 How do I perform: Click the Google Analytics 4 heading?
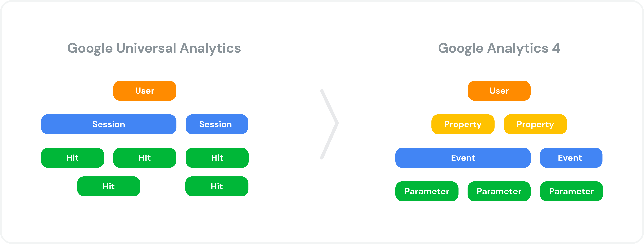pyautogui.click(x=499, y=48)
